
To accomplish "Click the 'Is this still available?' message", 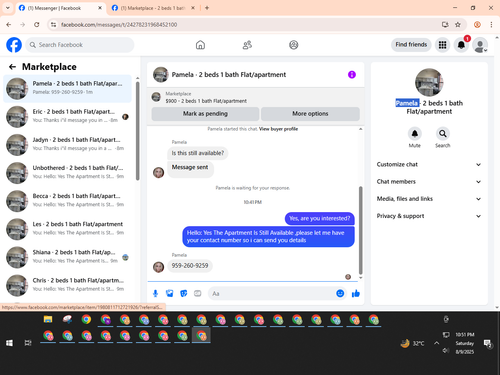I will click(198, 153).
